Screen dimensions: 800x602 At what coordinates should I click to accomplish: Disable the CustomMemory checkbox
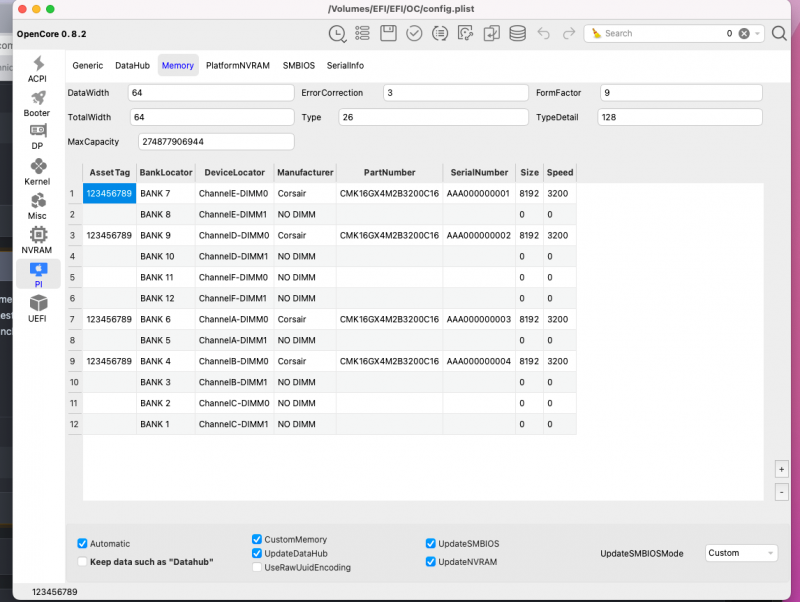point(257,539)
